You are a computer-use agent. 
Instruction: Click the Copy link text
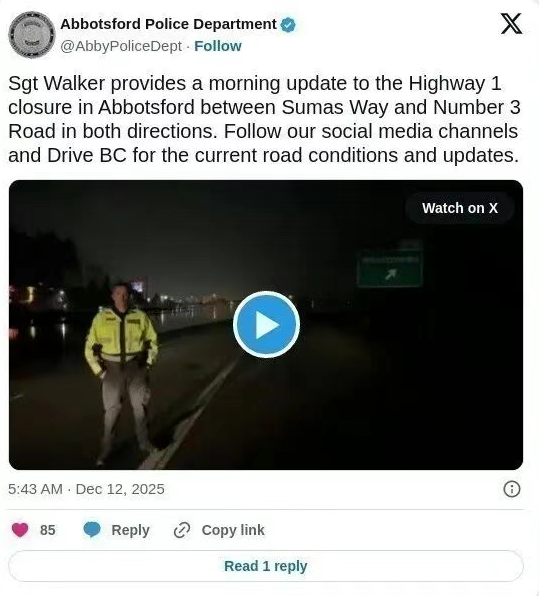click(x=233, y=530)
